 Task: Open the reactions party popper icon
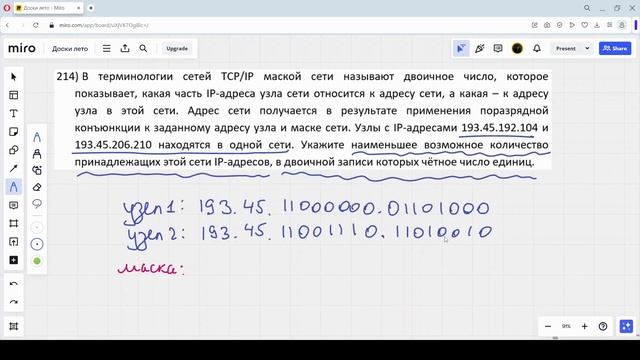[x=480, y=49]
